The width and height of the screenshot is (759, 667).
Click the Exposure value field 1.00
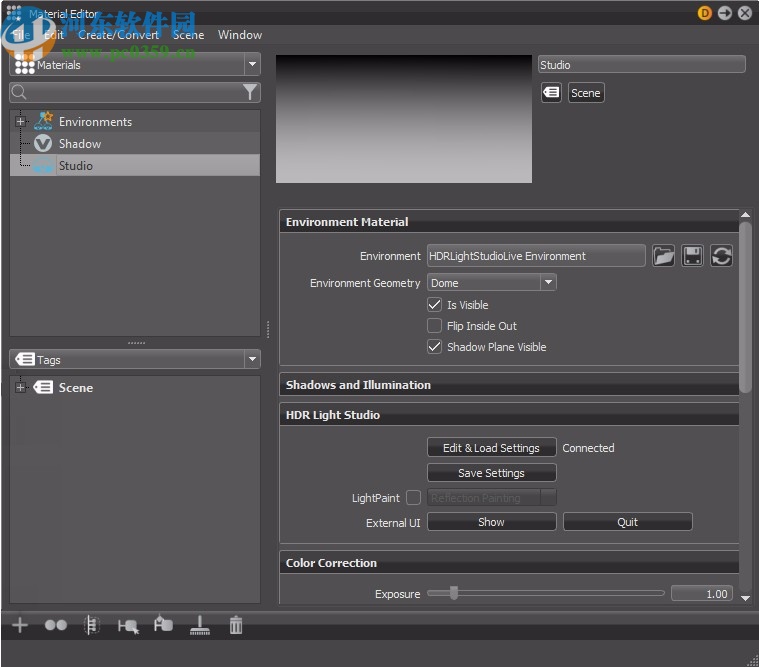click(x=701, y=594)
